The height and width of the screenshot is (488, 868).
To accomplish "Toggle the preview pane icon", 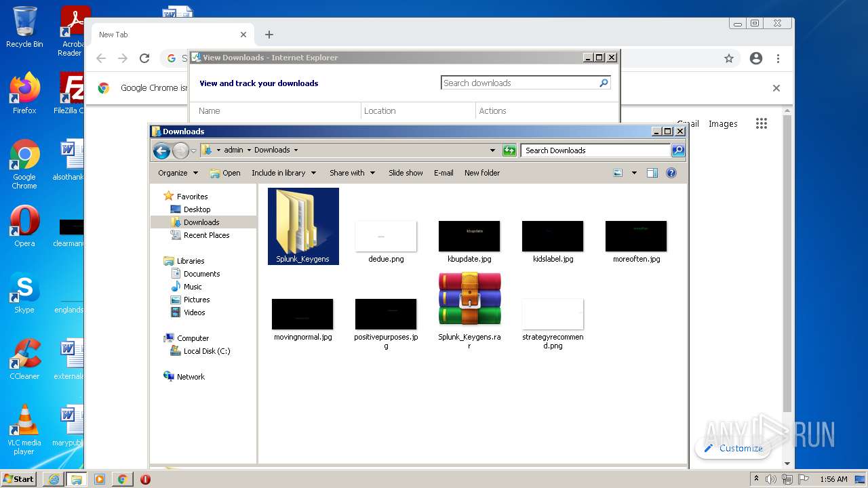I will pyautogui.click(x=652, y=173).
